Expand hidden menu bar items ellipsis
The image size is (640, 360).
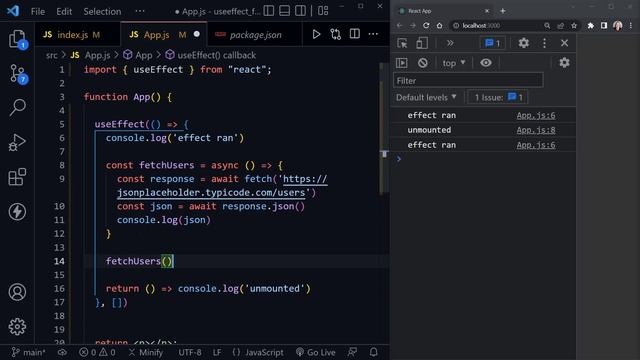pos(140,11)
